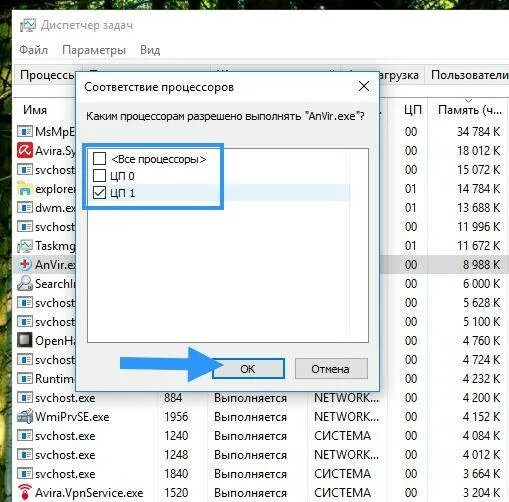Click icon of svchost.exe with PID 884
The image size is (509, 502).
click(x=25, y=397)
